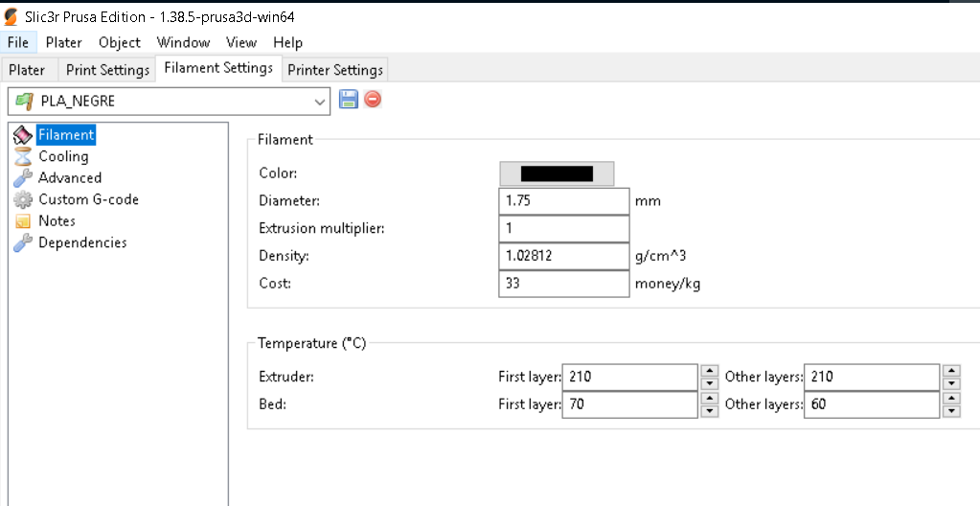Open the Advanced settings page
This screenshot has width=980, height=506.
point(69,177)
